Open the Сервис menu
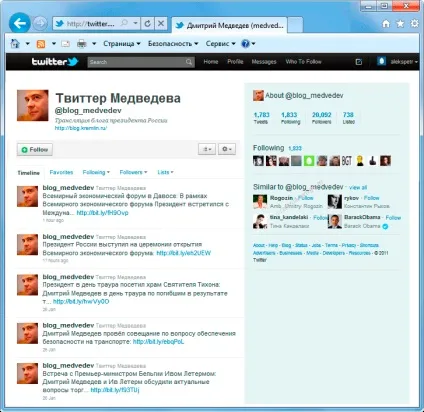Viewport: 424px width, 412px height. (x=220, y=44)
